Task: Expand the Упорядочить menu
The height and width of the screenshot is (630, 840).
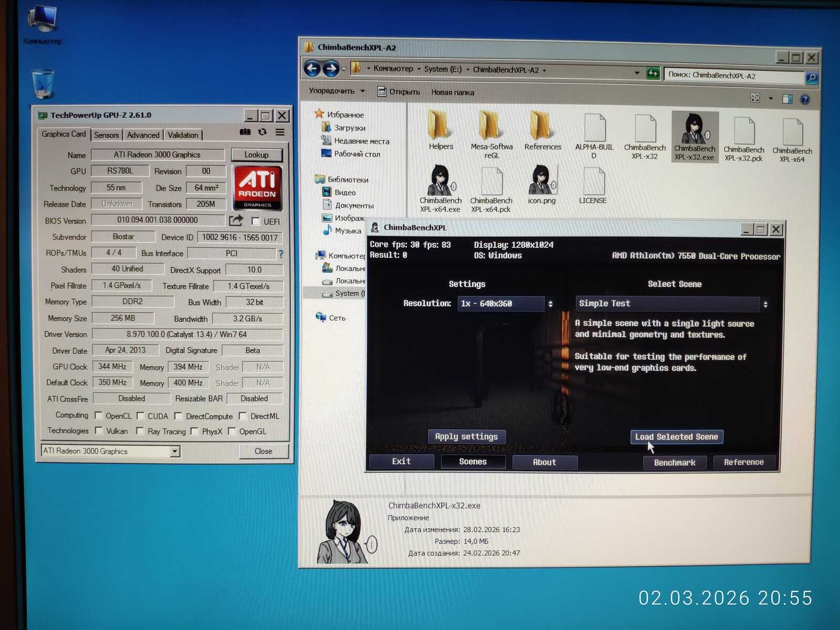Action: pyautogui.click(x=337, y=91)
